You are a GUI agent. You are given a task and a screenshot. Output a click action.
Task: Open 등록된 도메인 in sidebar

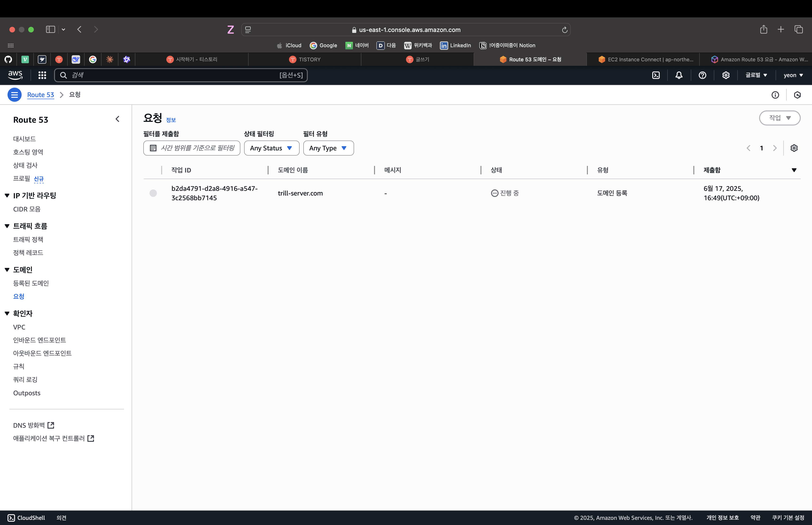click(31, 283)
